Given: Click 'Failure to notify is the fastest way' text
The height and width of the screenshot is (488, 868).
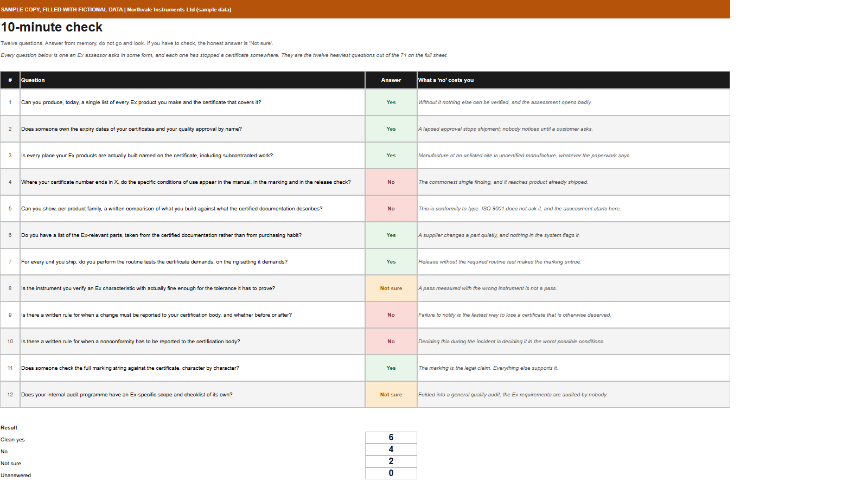Looking at the screenshot, I should point(514,315).
